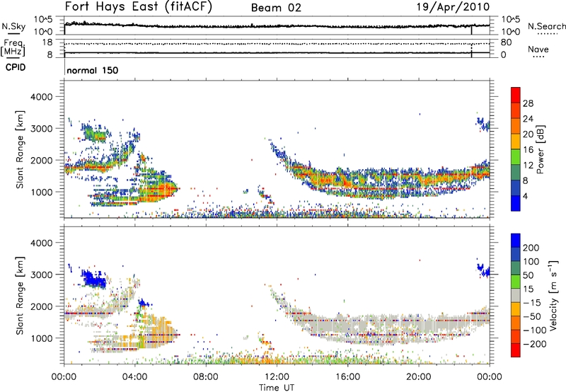
Task: Click the "normal 150" CPID value
Action: click(x=93, y=70)
